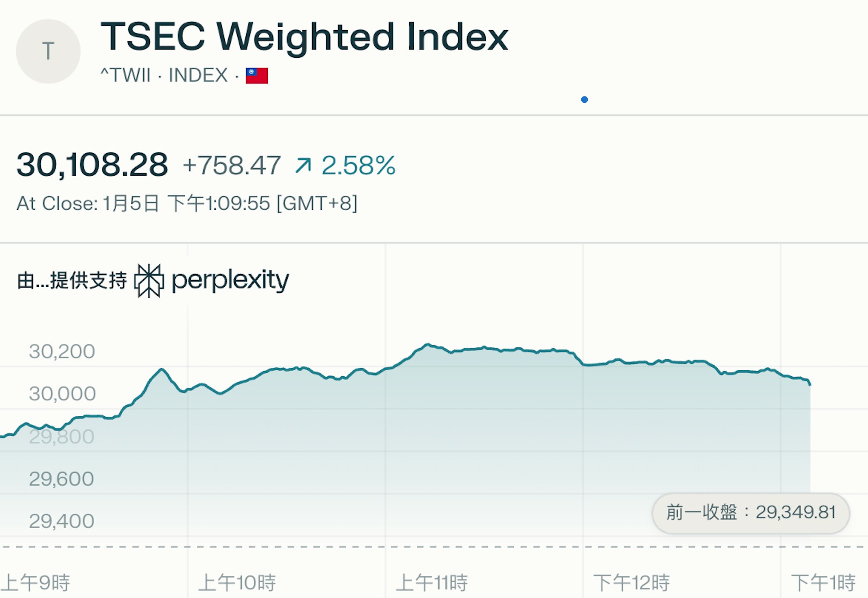Click the 上午11時 time axis label

tap(431, 583)
